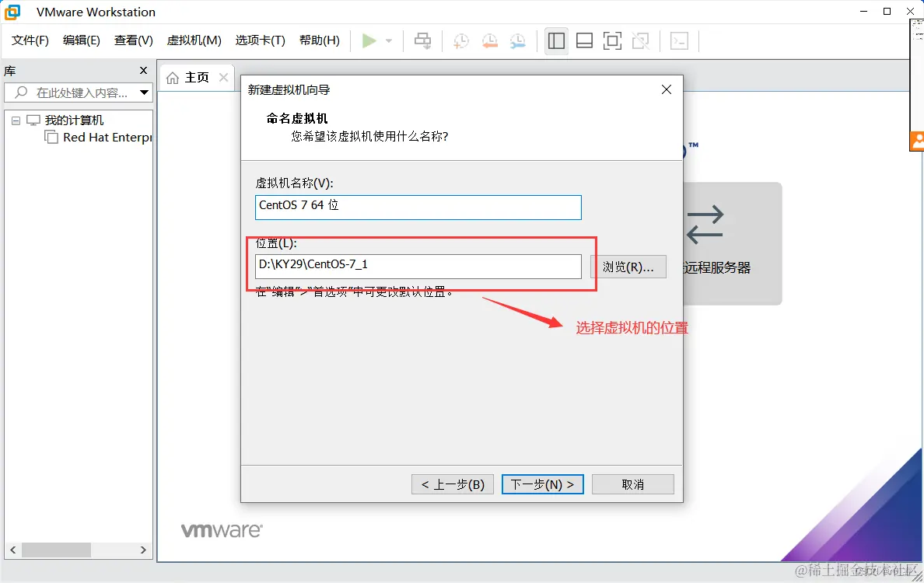Click the full screen mode icon
The height and width of the screenshot is (583, 924).
pos(612,40)
